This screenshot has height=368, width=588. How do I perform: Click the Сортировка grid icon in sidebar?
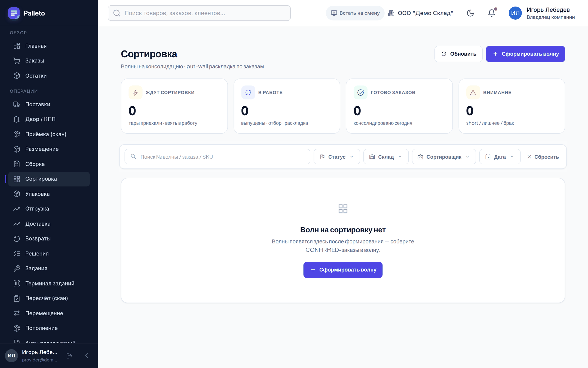point(17,179)
